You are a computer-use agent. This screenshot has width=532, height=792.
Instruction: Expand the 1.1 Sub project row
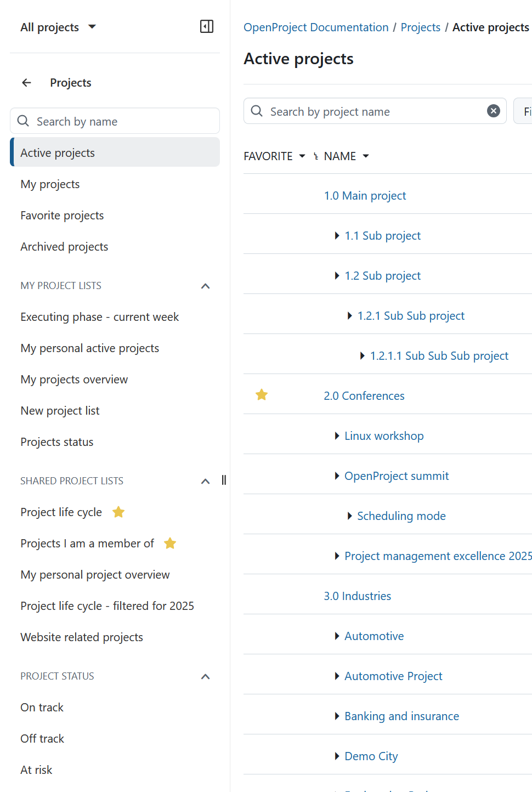tap(336, 235)
